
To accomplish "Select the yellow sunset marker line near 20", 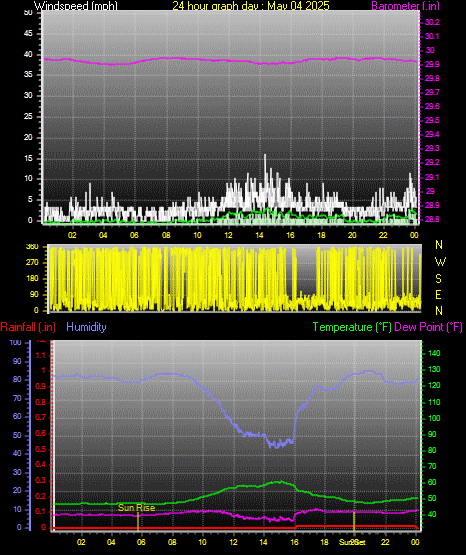I will coord(354,521).
